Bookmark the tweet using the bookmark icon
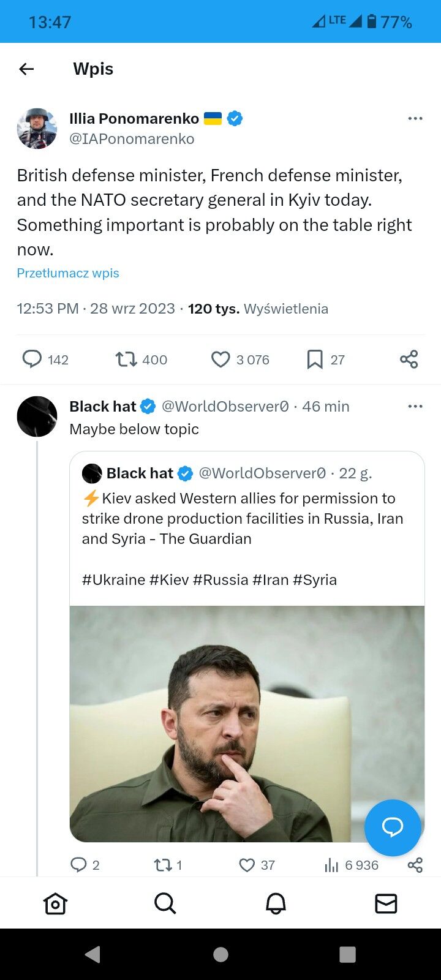 click(x=314, y=359)
